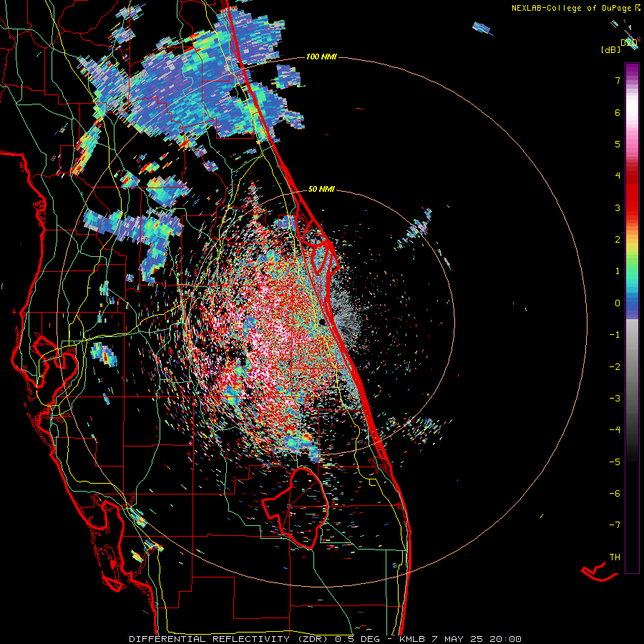This screenshot has width=644, height=644.
Task: Click the 6 value on color scale
Action: pyautogui.click(x=618, y=112)
